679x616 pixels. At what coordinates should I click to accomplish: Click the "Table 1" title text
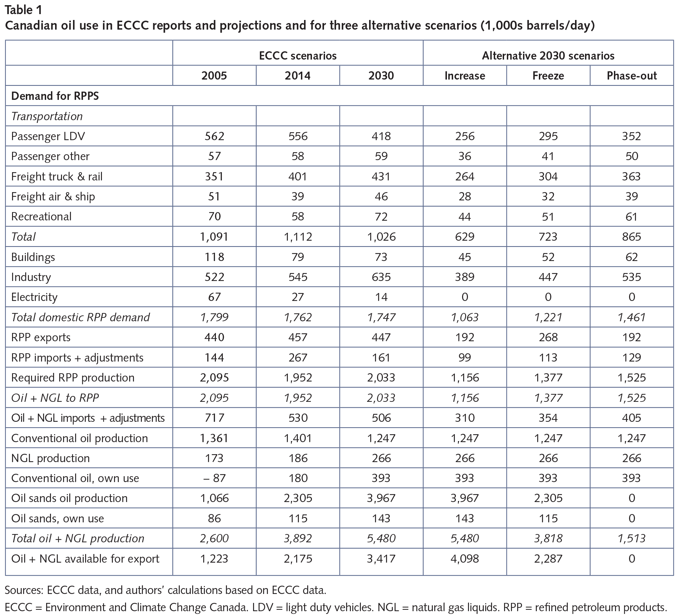coord(23,10)
